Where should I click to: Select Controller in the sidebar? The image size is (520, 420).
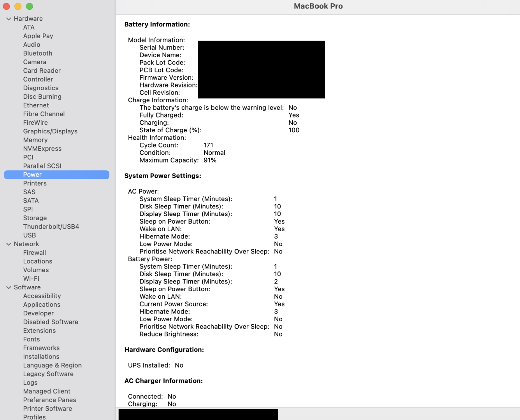38,79
